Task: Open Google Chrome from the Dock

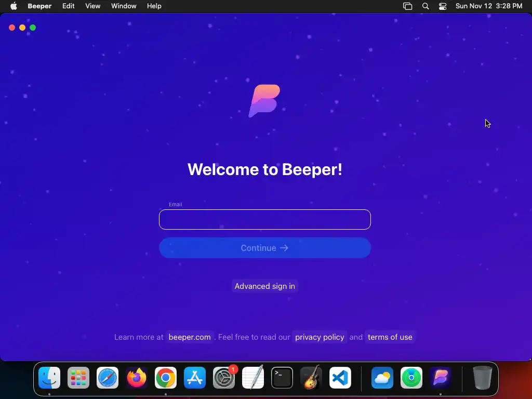Action: pyautogui.click(x=166, y=378)
